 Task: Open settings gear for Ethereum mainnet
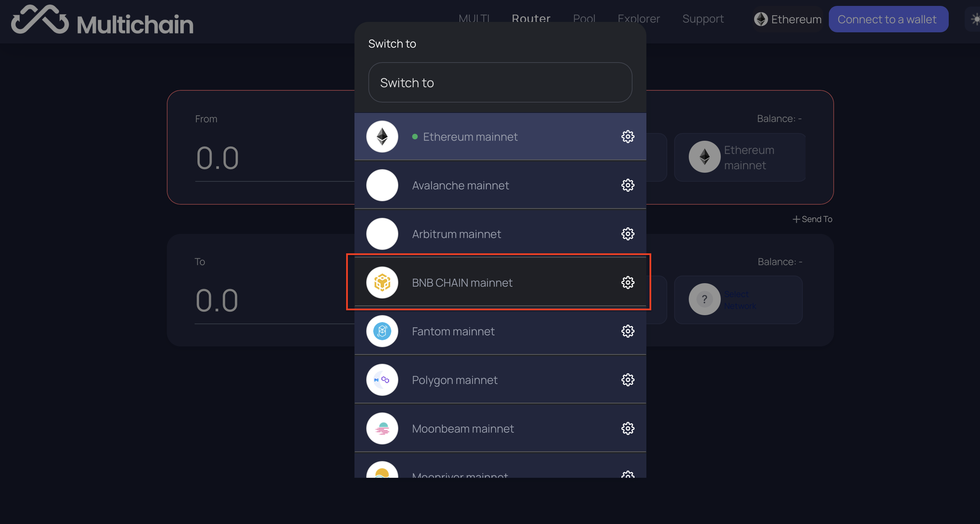(628, 137)
